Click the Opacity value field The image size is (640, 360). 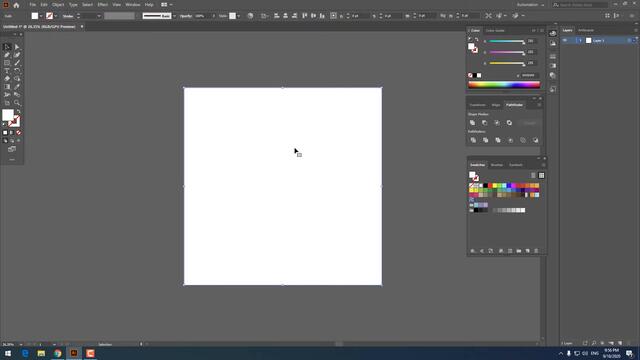coord(201,16)
